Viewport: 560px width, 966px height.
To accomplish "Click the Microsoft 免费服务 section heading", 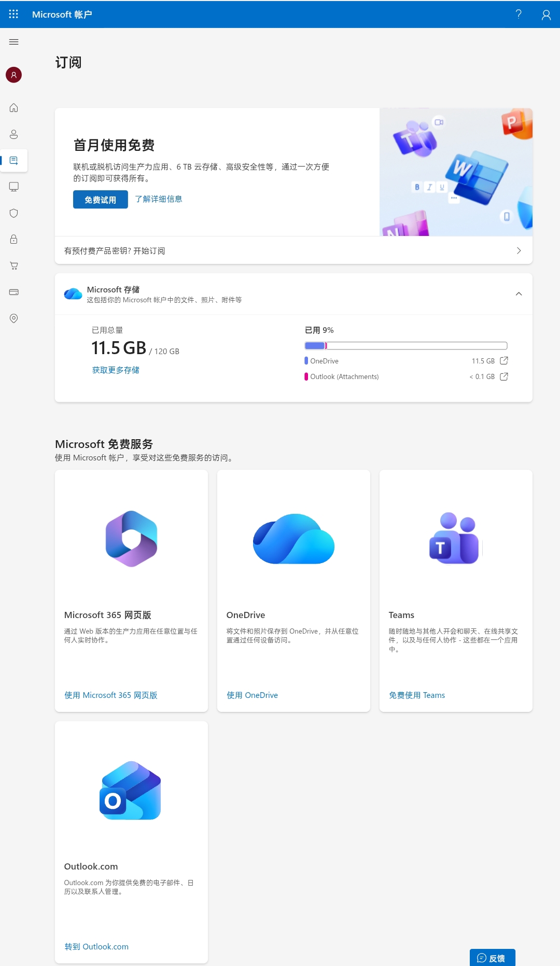I will 104,444.
